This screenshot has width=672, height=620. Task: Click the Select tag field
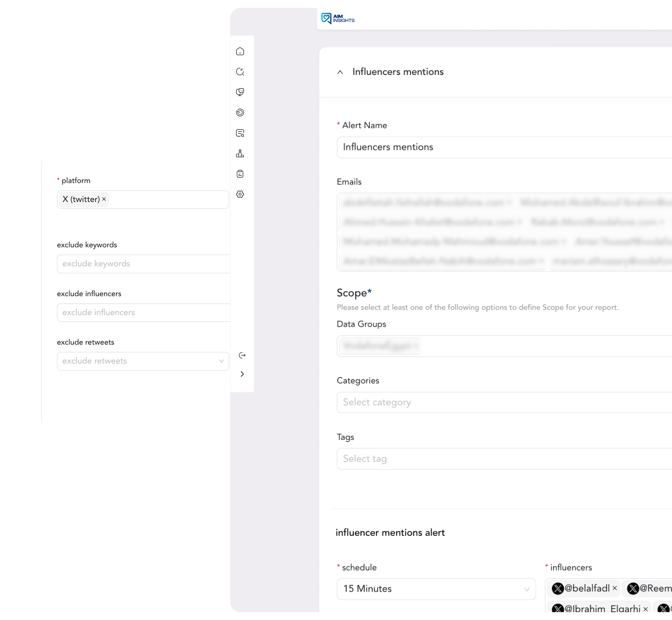(504, 459)
